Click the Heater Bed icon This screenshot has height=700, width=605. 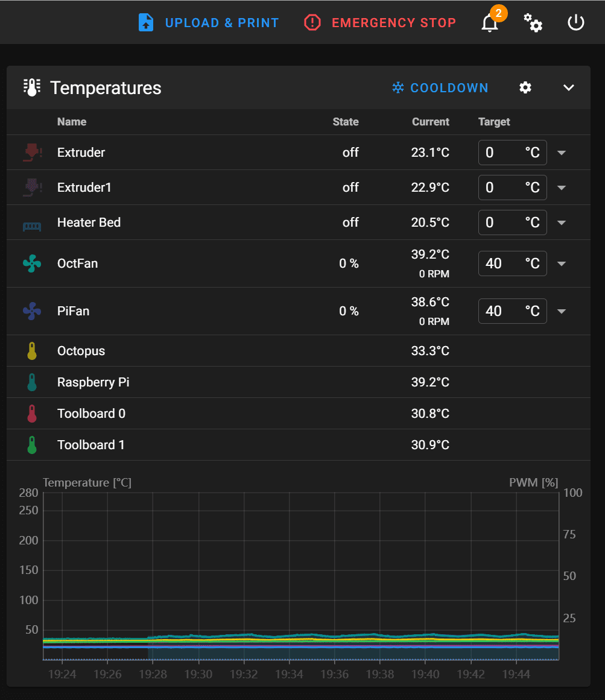(32, 226)
